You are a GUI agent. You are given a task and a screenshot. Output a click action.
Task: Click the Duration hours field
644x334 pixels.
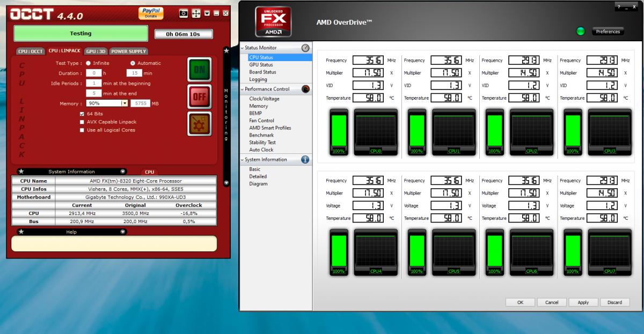click(x=94, y=73)
